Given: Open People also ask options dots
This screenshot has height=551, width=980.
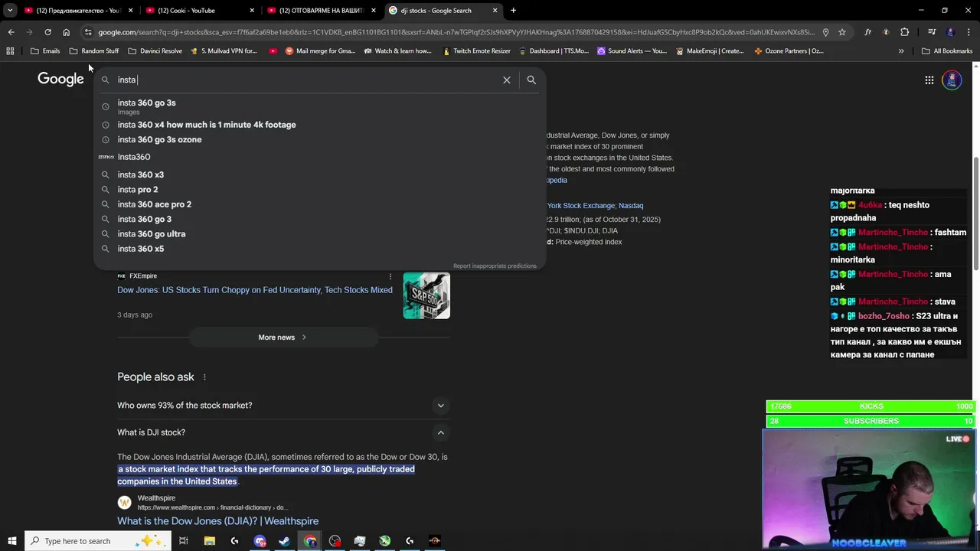Looking at the screenshot, I should coord(204,377).
